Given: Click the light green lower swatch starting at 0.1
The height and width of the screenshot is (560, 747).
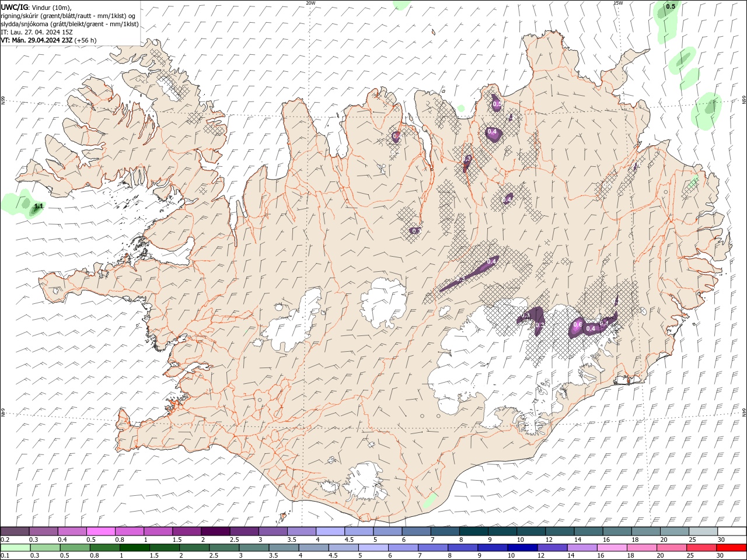Looking at the screenshot, I should click(x=16, y=548).
